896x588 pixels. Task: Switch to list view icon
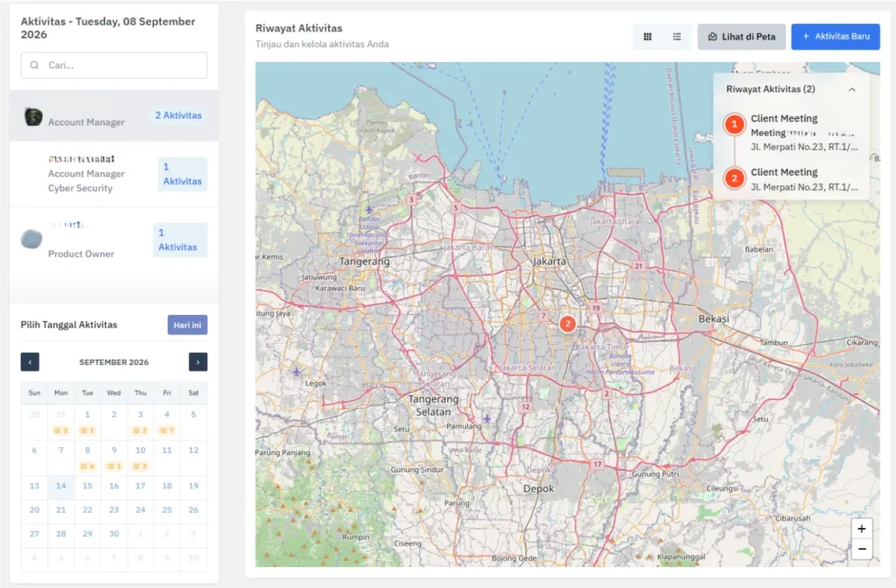pyautogui.click(x=677, y=37)
